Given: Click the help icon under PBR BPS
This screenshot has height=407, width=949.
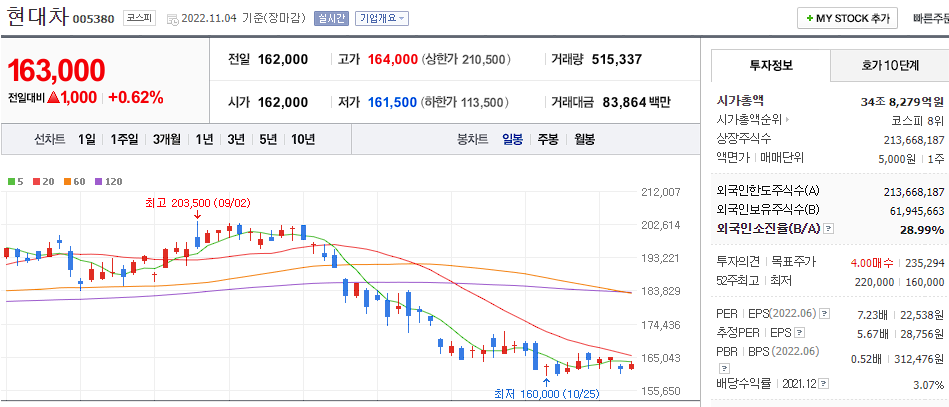Looking at the screenshot, I should pyautogui.click(x=724, y=368).
